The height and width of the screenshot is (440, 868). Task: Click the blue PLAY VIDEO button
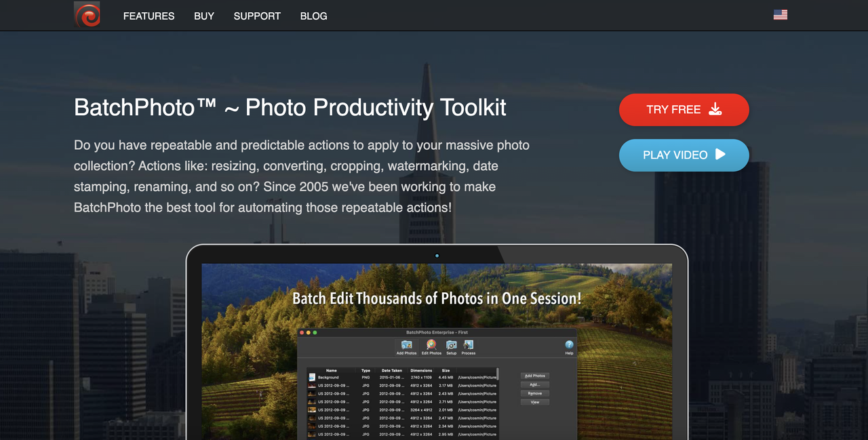[x=684, y=155]
